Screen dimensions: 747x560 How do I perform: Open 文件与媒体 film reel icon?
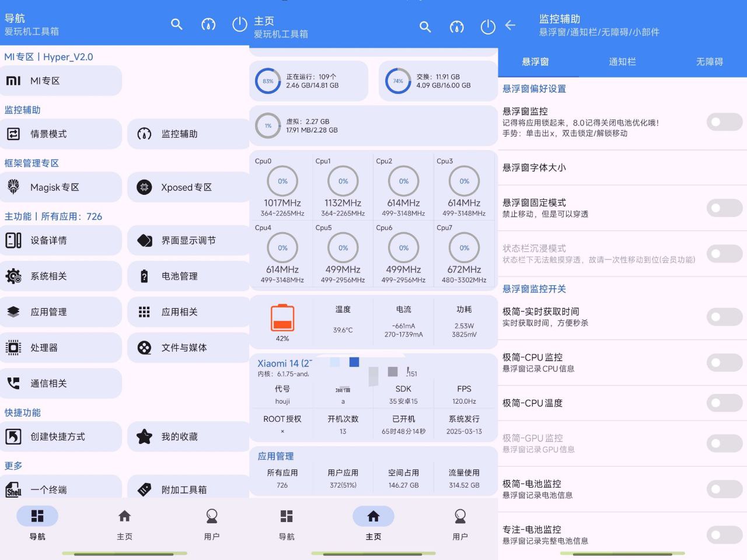point(144,348)
